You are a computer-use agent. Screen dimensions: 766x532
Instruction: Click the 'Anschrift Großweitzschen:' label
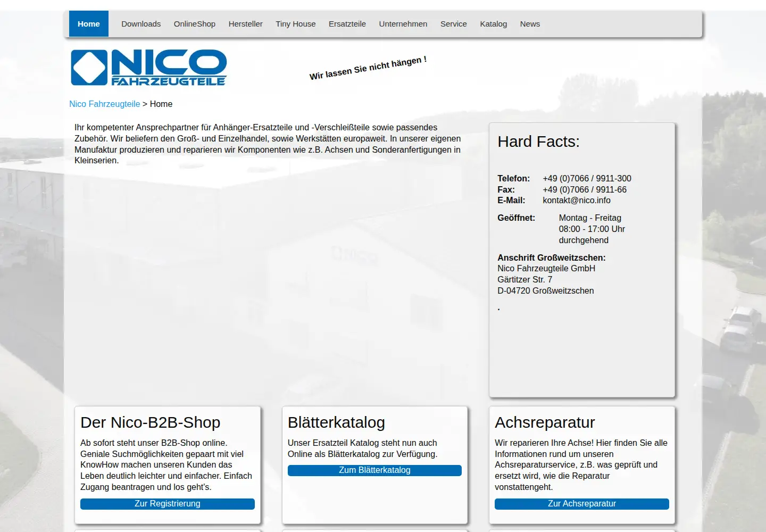(552, 258)
